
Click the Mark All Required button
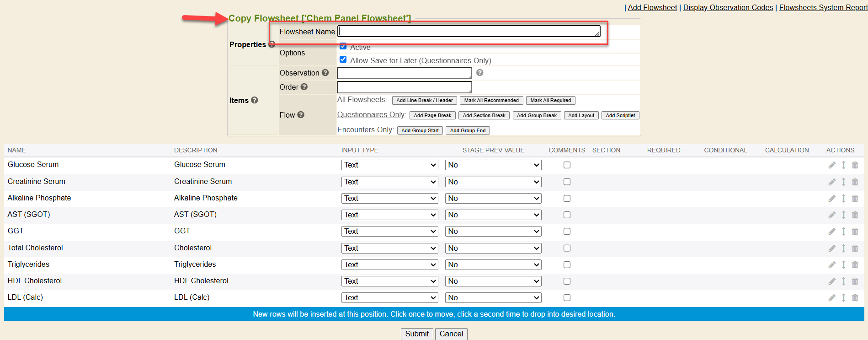click(x=550, y=100)
